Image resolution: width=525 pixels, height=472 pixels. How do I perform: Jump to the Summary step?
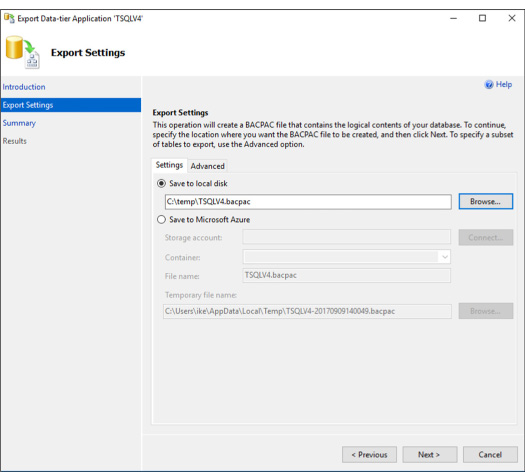tap(19, 123)
